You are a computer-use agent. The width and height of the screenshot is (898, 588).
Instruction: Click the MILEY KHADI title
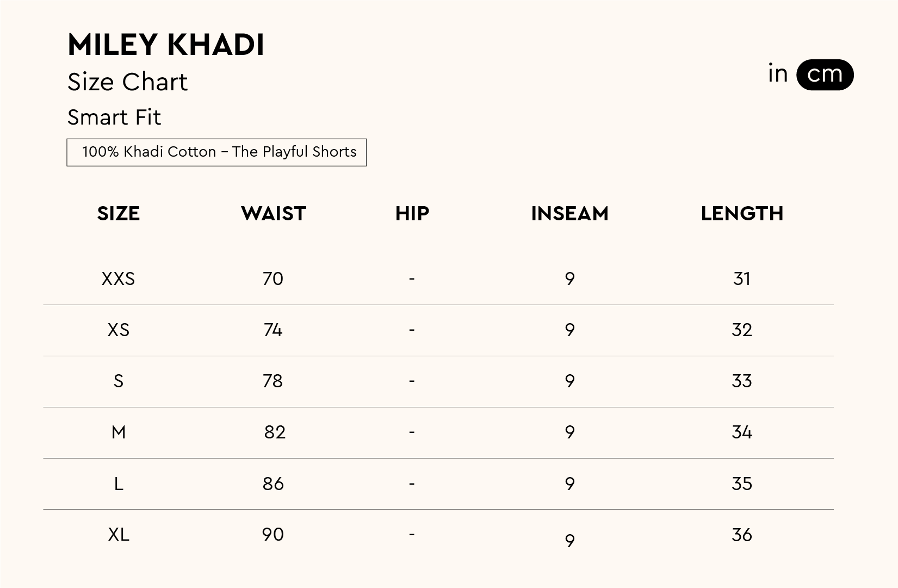click(x=166, y=45)
